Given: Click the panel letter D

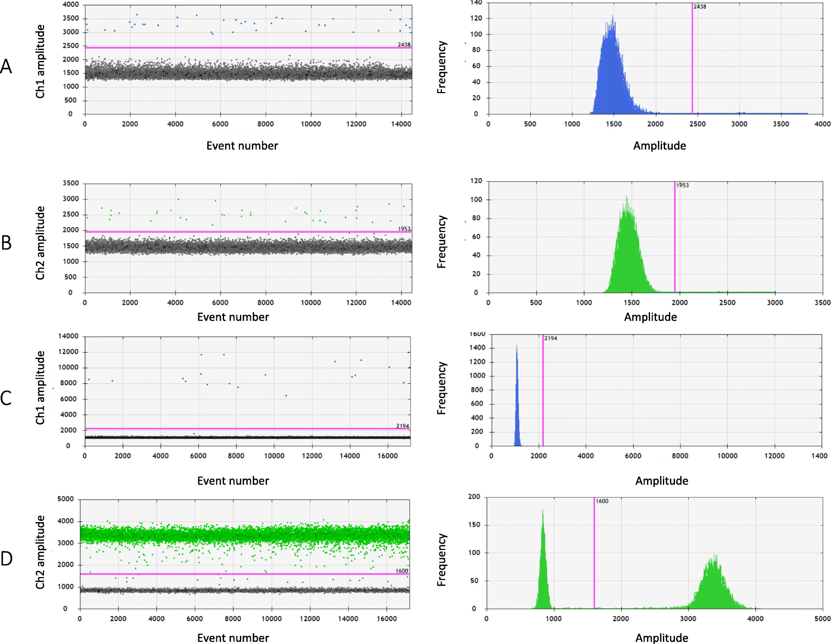Looking at the screenshot, I should (x=6, y=559).
